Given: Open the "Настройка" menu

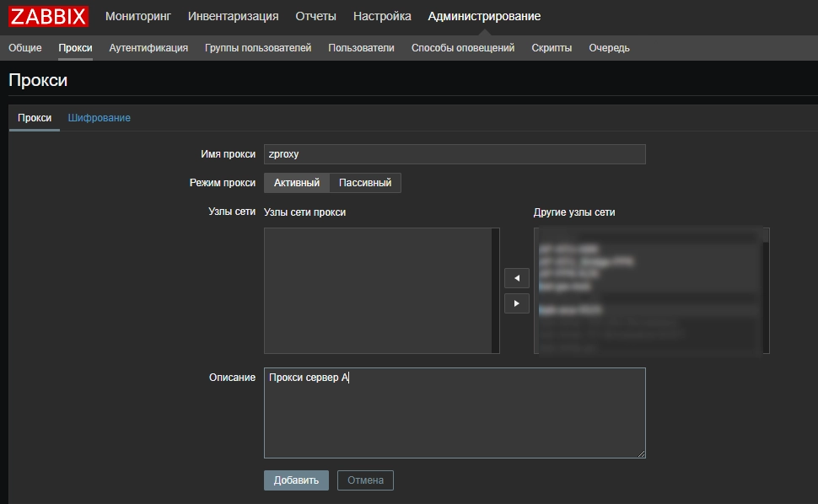Looking at the screenshot, I should tap(381, 15).
